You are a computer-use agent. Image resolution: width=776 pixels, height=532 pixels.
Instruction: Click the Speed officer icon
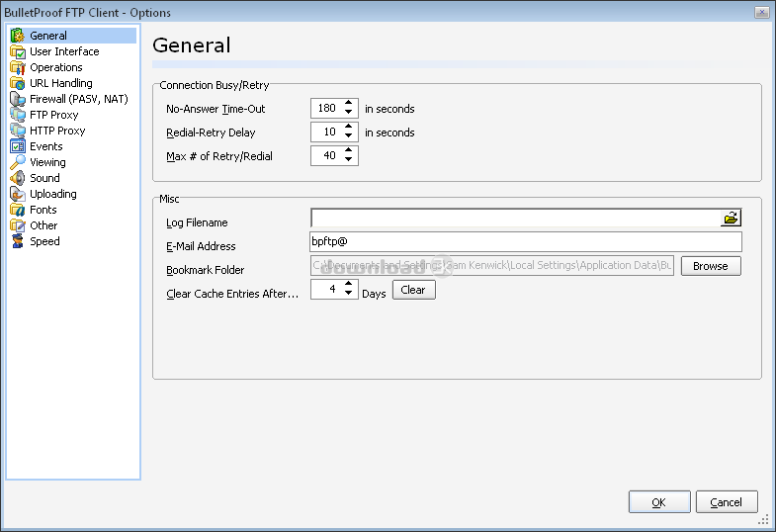pyautogui.click(x=18, y=241)
